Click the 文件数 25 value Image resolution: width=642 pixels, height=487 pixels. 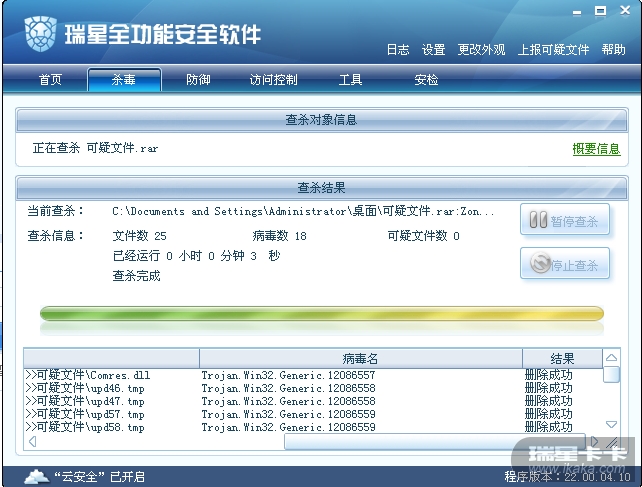coord(140,236)
